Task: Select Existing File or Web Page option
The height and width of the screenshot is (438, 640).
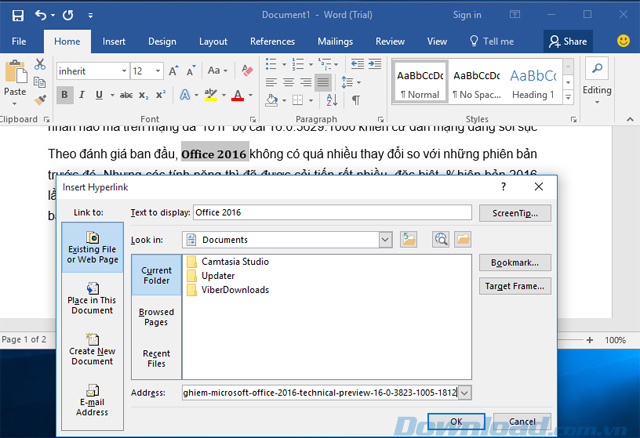Action: point(92,247)
